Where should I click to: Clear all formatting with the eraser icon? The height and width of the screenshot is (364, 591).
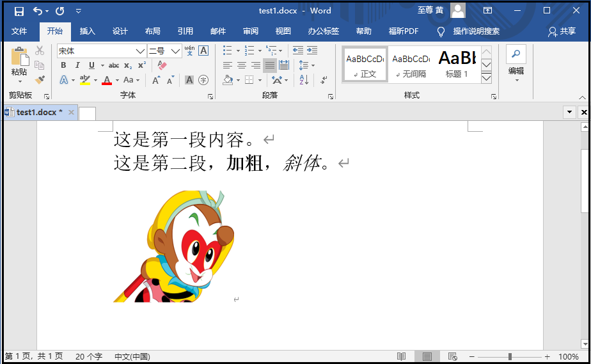tap(162, 65)
